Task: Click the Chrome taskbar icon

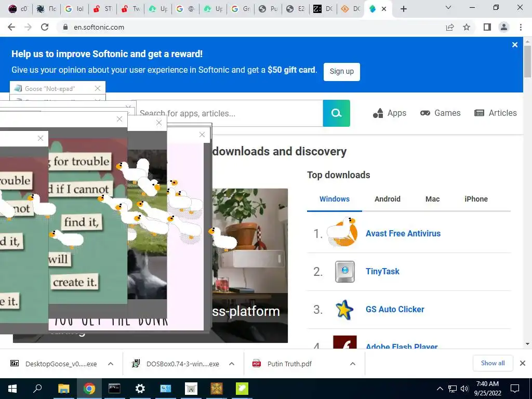Action: point(89,389)
